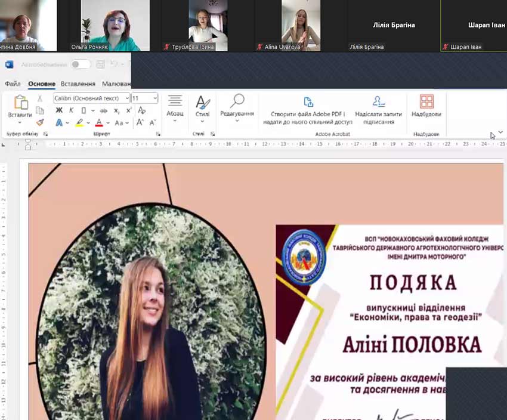Switch to the Вставлення ribbon tab

[x=78, y=84]
